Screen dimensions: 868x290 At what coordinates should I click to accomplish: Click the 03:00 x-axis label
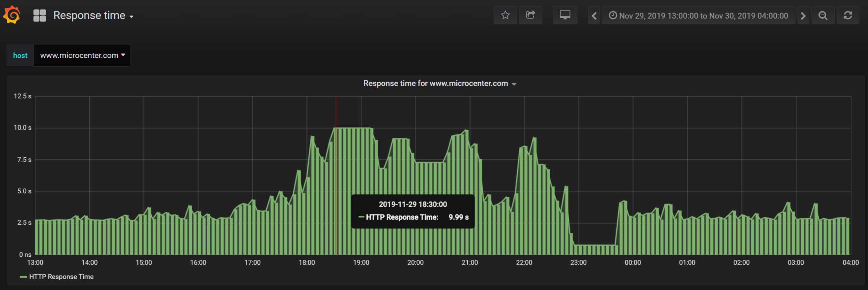[796, 263]
